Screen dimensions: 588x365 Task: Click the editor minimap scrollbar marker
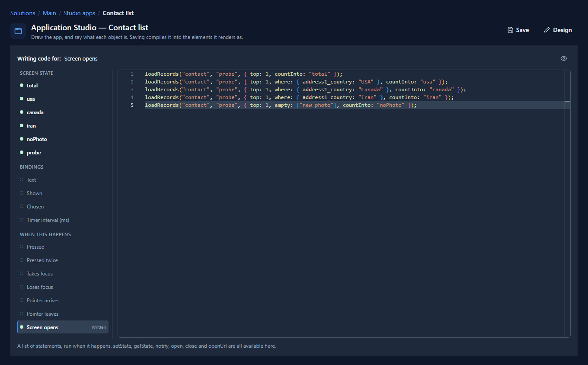tap(567, 101)
